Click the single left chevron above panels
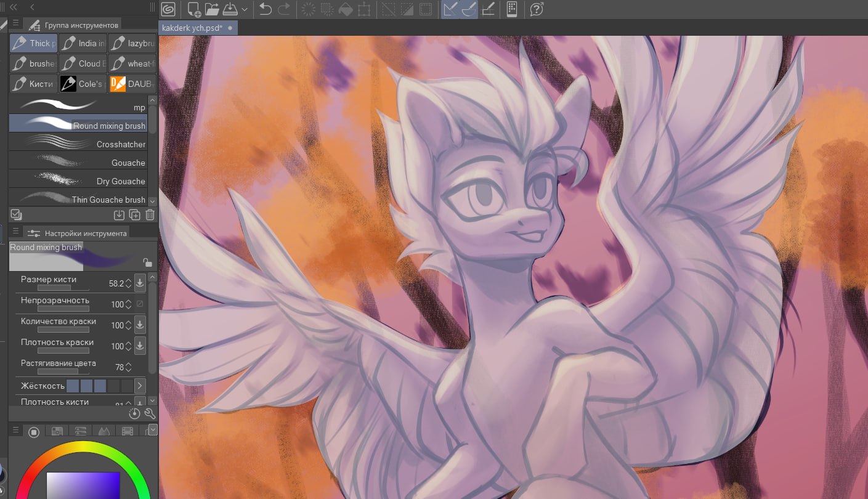Screen dimensions: 868x499 (31, 7)
